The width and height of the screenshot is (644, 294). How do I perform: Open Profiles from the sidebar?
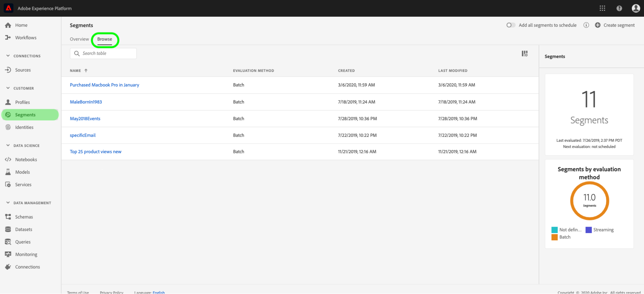pyautogui.click(x=22, y=102)
